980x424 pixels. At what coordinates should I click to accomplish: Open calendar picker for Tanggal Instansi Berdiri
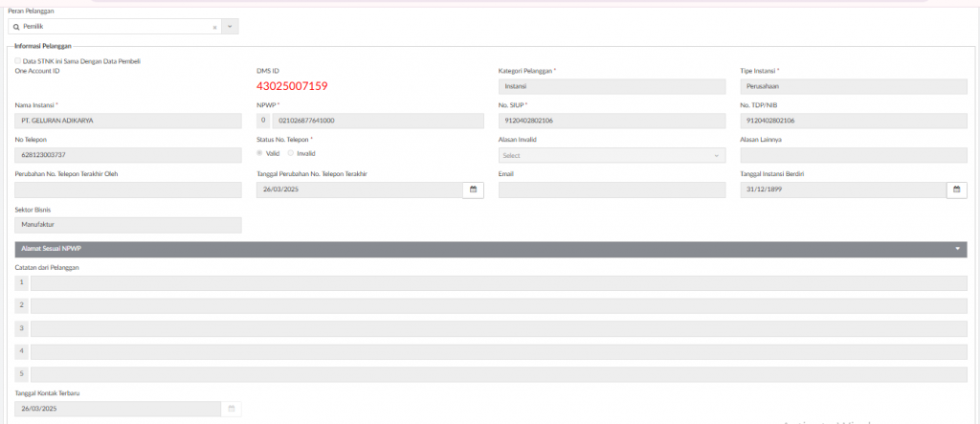[x=956, y=190]
